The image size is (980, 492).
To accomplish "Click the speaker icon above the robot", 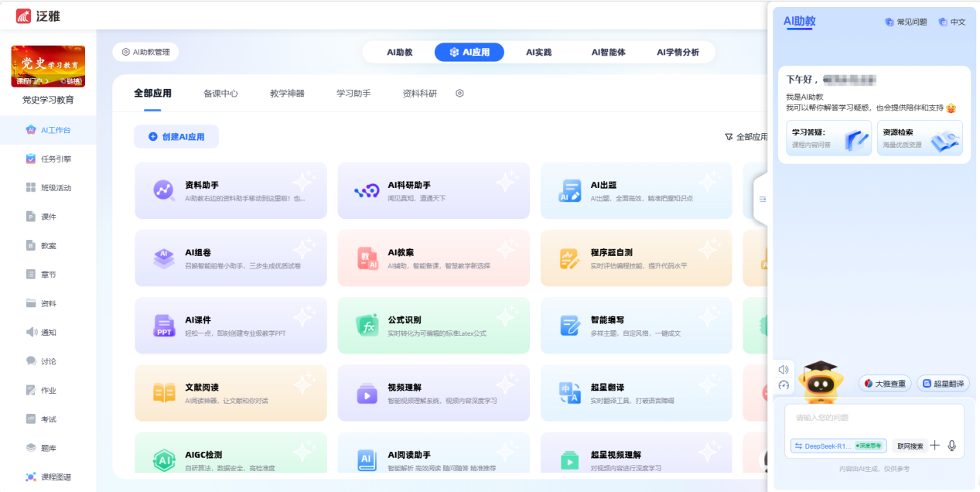I will click(784, 370).
